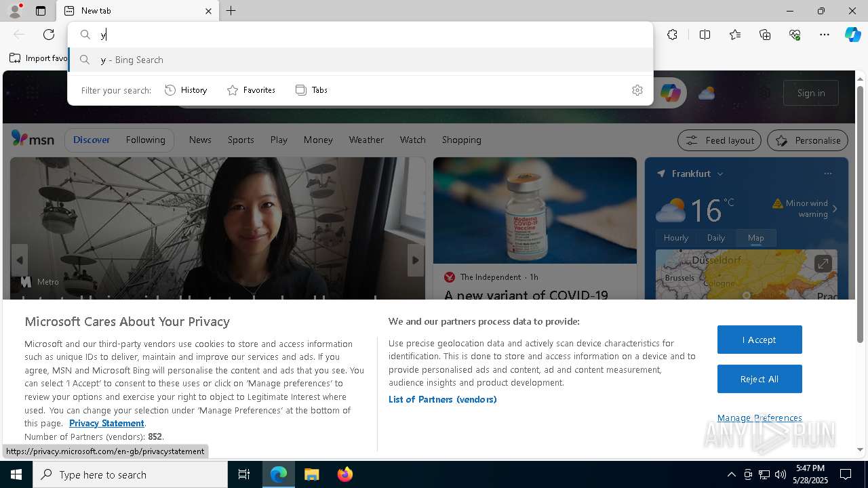Open List of Partners (vendors) link
The image size is (868, 488).
tap(443, 399)
